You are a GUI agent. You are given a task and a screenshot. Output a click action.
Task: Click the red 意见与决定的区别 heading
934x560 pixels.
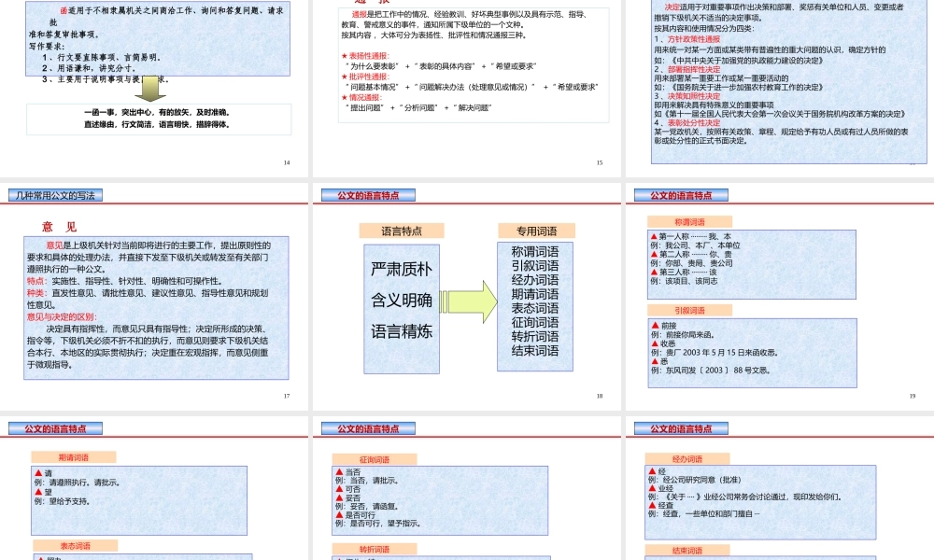[62, 316]
